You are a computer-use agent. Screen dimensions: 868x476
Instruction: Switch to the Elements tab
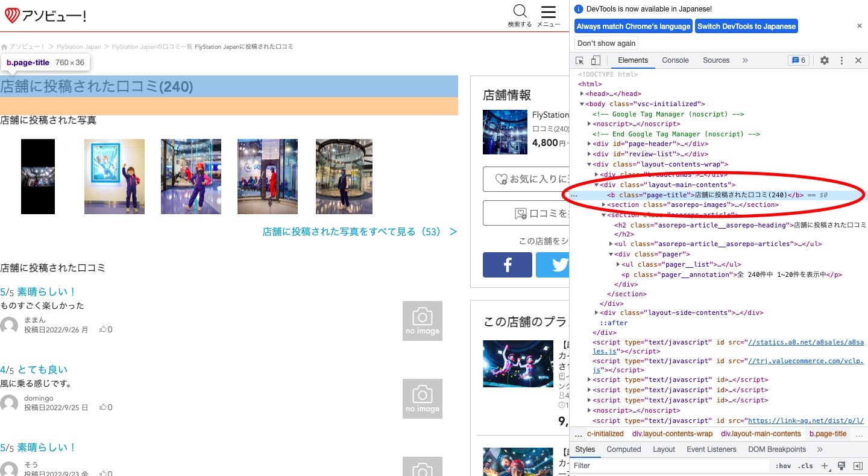click(633, 60)
